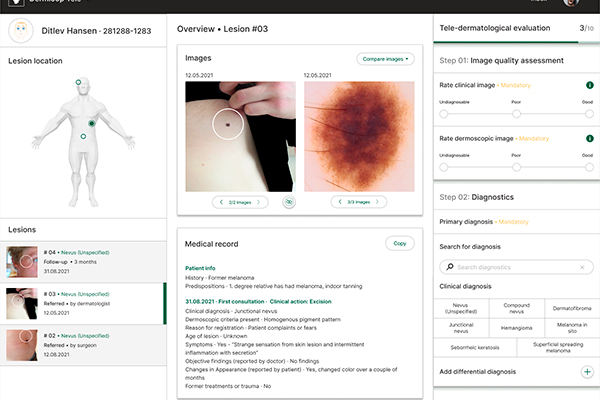Click the plus icon to add differential diagnosis
600x400 pixels.
587,371
